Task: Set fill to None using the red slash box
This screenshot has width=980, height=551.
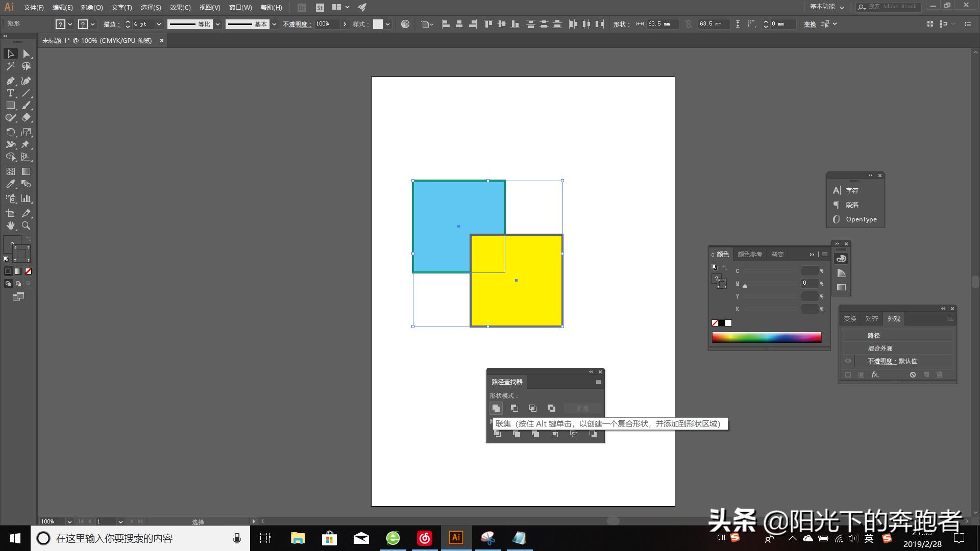Action: pos(29,271)
